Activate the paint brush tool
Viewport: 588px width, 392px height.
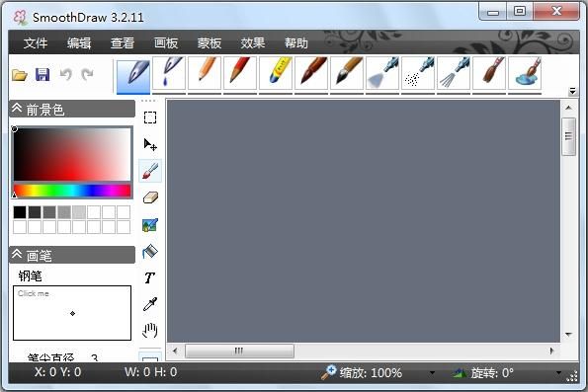150,171
